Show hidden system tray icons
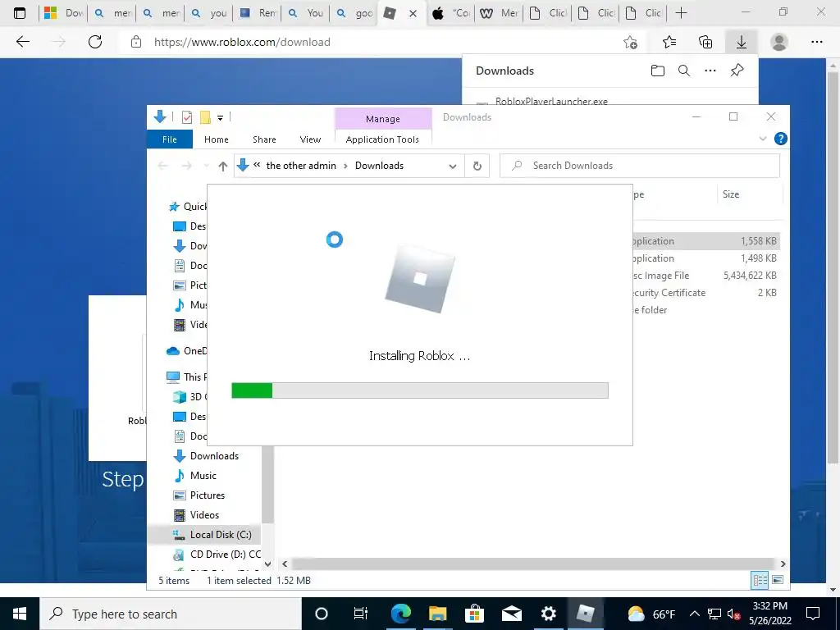 tap(694, 614)
